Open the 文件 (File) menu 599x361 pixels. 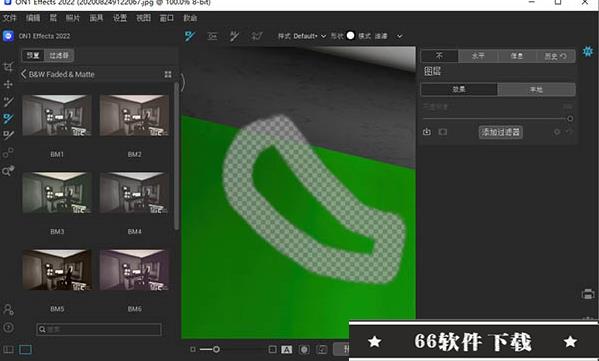[x=10, y=18]
